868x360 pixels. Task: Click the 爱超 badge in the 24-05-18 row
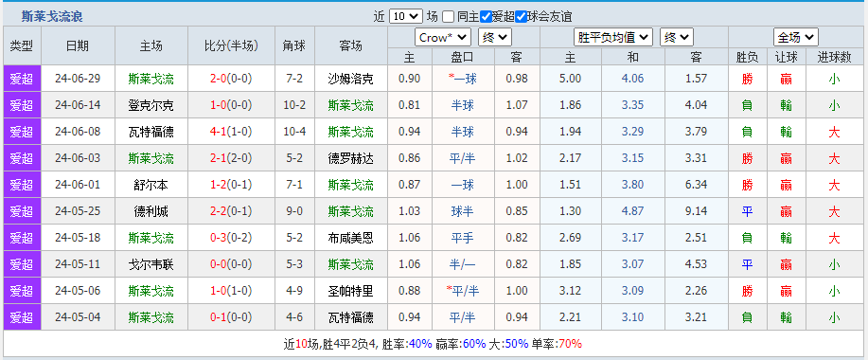22,238
